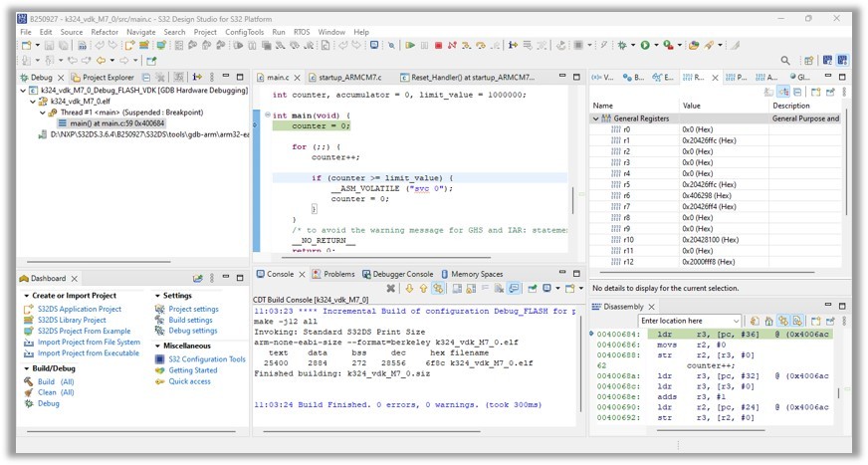868x465 pixels.
Task: Switch to the Project Explorer tab
Action: (x=103, y=78)
